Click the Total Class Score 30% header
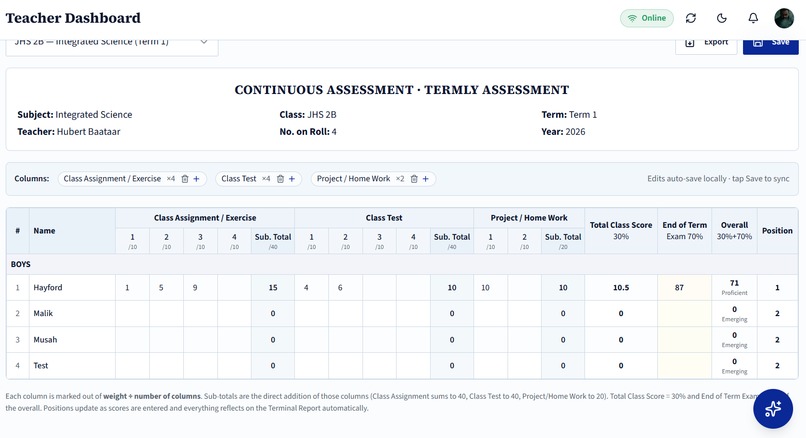806x438 pixels. click(x=621, y=230)
